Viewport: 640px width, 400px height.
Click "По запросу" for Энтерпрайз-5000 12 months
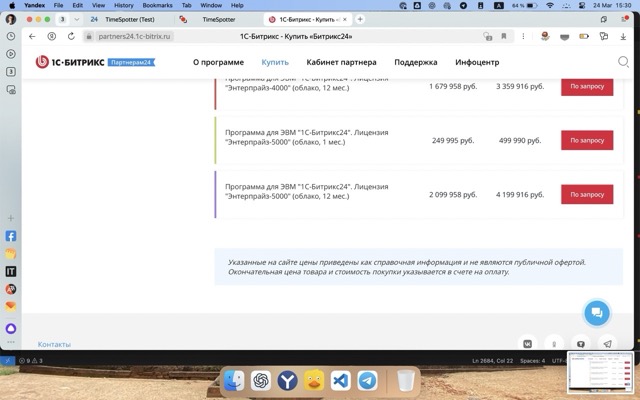pyautogui.click(x=587, y=195)
